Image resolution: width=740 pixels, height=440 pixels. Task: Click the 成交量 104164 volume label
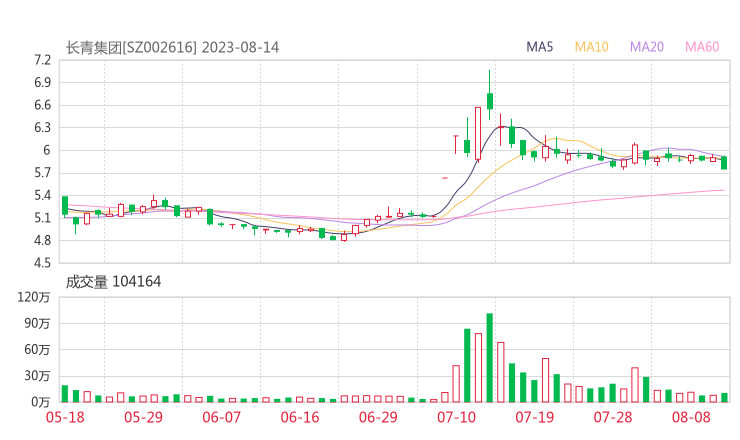(x=113, y=282)
